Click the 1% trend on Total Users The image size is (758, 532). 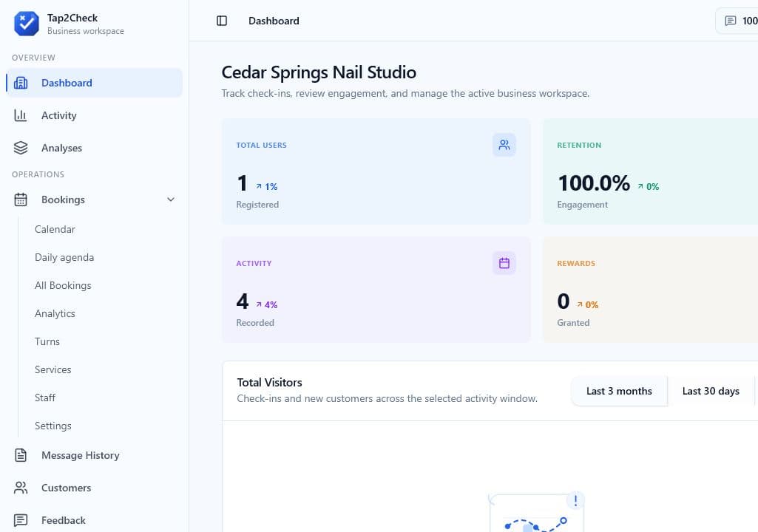(267, 186)
